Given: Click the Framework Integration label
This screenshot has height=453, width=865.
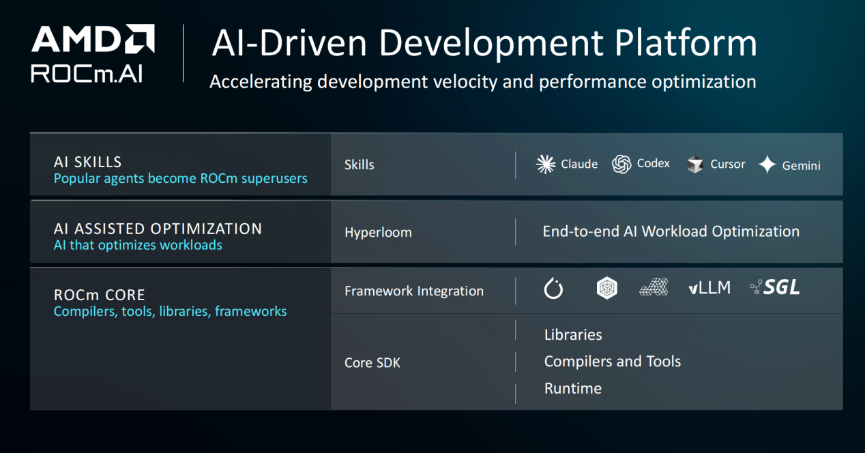Looking at the screenshot, I should pos(414,291).
